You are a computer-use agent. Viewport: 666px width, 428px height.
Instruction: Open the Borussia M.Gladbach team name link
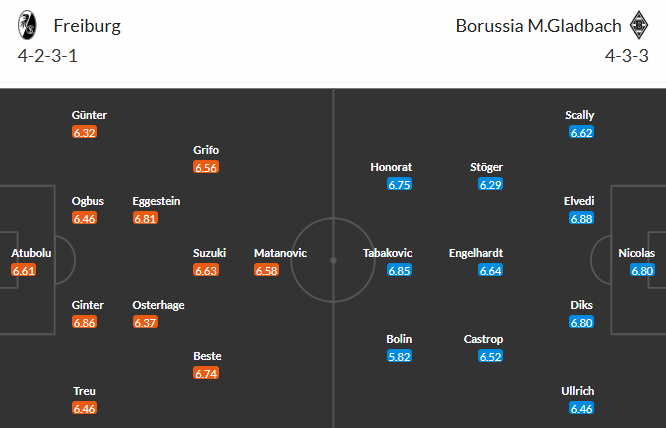tap(538, 26)
